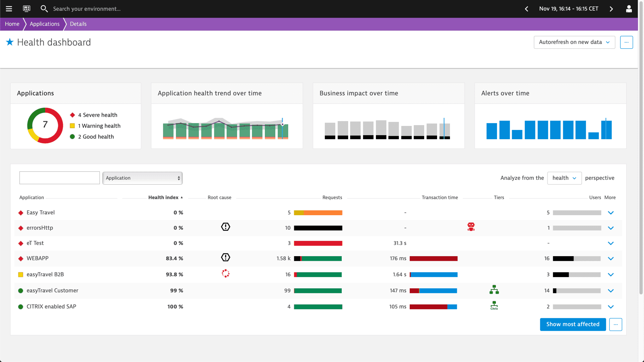This screenshot has width=644, height=362.
Task: Click the previous timeframe chevron arrow
Action: point(526,8)
